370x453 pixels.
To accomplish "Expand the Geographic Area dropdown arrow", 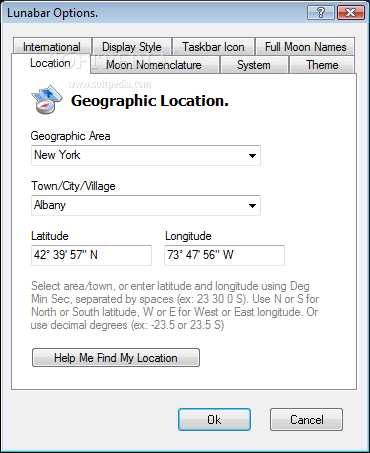I will [252, 155].
